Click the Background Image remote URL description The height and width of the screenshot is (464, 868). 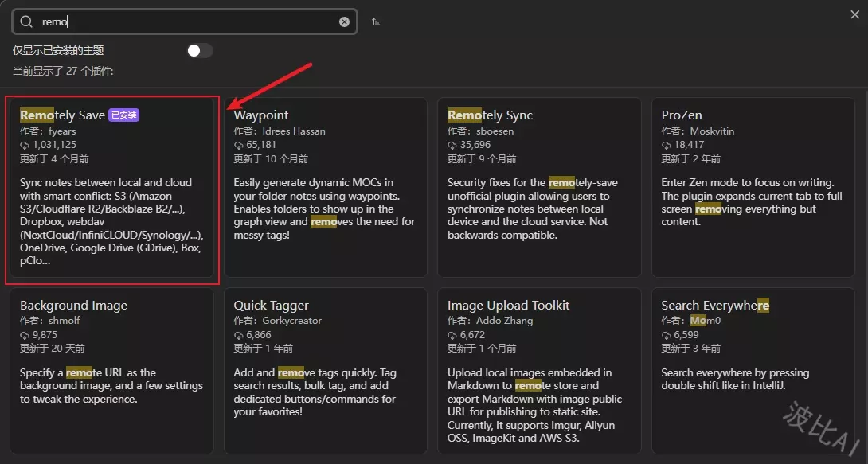pos(111,386)
